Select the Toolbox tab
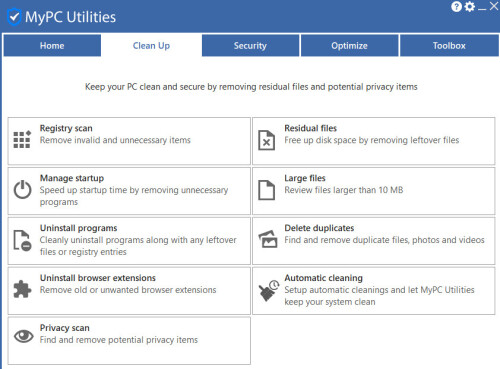This screenshot has width=500, height=369. (449, 45)
